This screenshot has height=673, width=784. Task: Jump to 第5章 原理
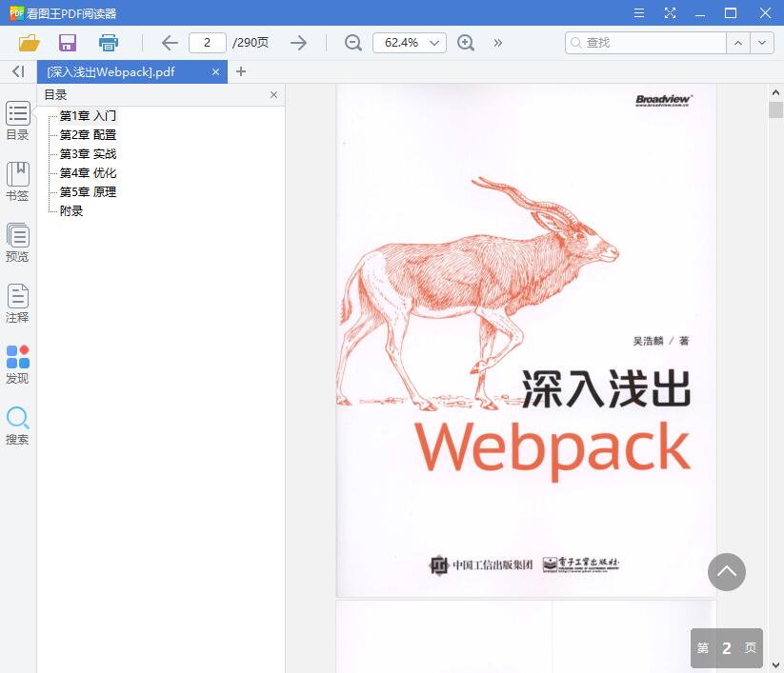coord(88,192)
